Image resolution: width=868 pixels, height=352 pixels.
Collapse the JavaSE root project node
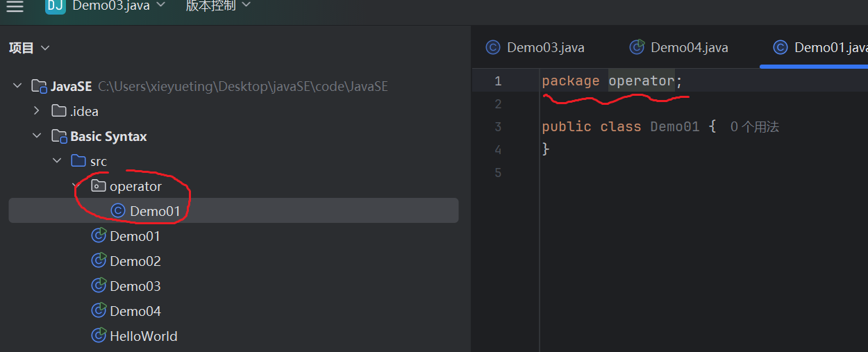coord(17,86)
